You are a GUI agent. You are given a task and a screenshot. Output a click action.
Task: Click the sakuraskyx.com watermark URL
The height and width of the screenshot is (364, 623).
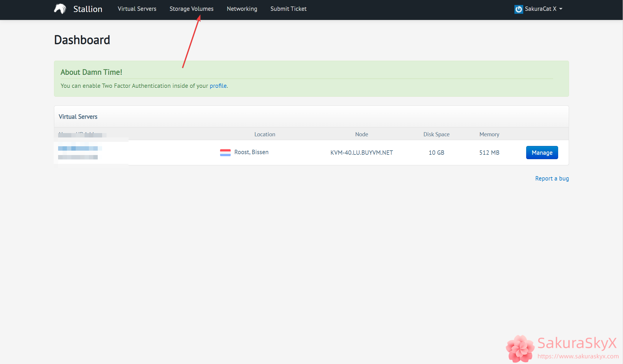[578, 356]
